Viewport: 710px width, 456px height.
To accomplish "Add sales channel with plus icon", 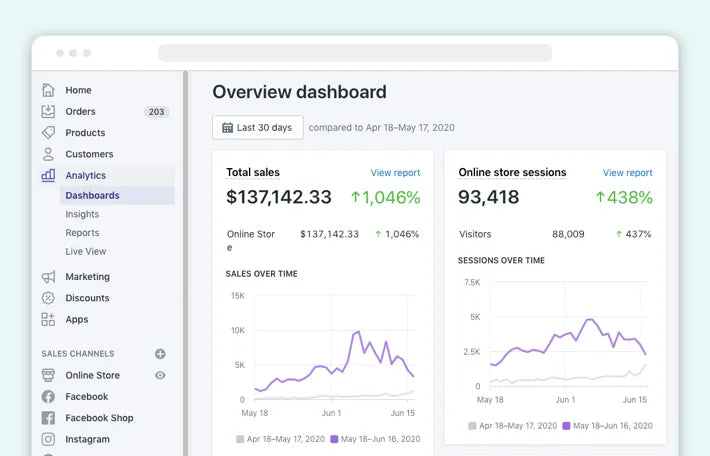I will [160, 354].
